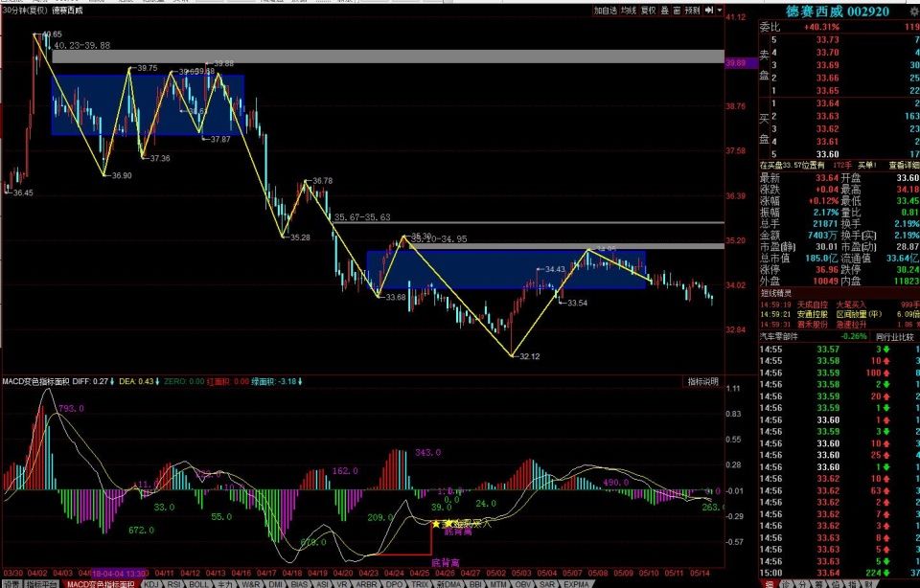Select the BOLL indicator tab
The height and width of the screenshot is (588, 920).
[198, 582]
